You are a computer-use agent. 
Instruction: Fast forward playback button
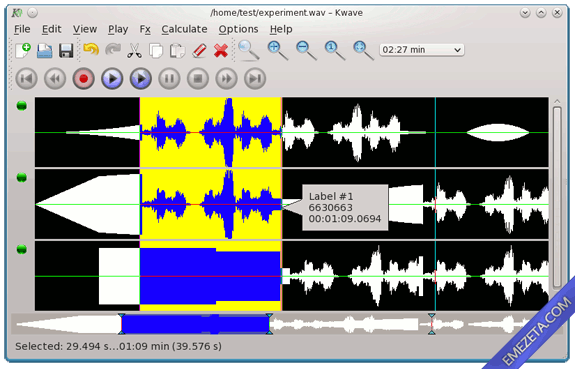tap(226, 78)
